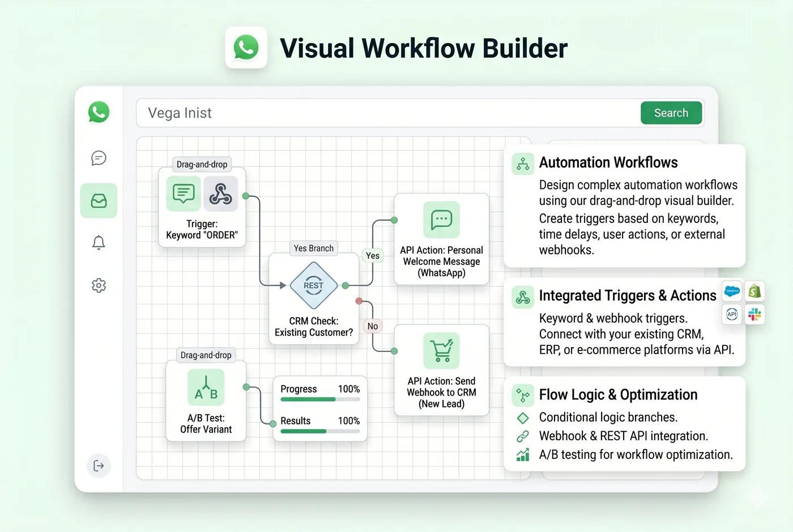Click the Results bar in results card
This screenshot has height=532, width=793.
coord(320,431)
